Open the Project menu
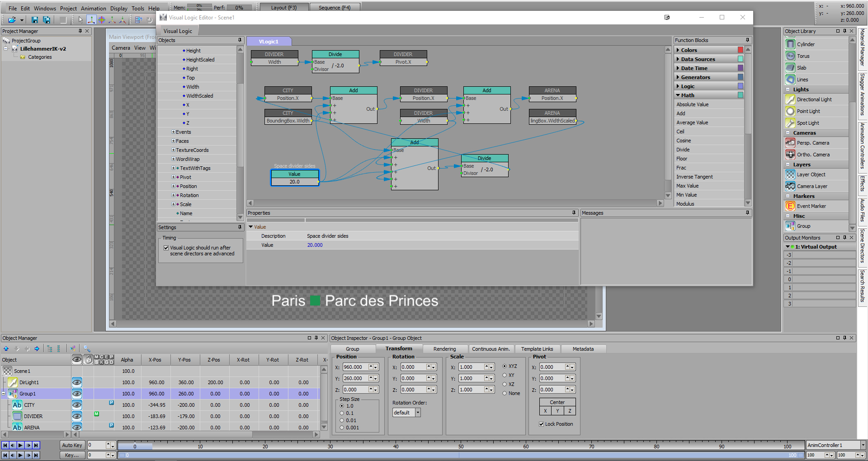The image size is (868, 461). [x=68, y=8]
